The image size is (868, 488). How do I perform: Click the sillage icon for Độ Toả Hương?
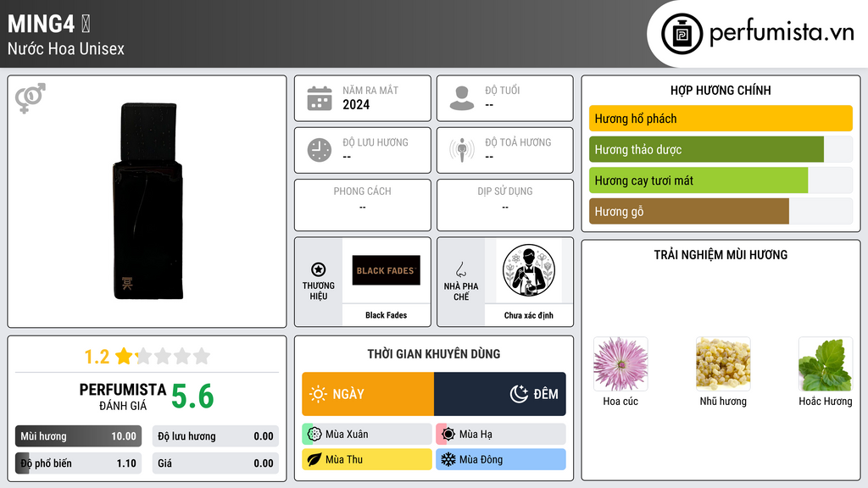462,150
